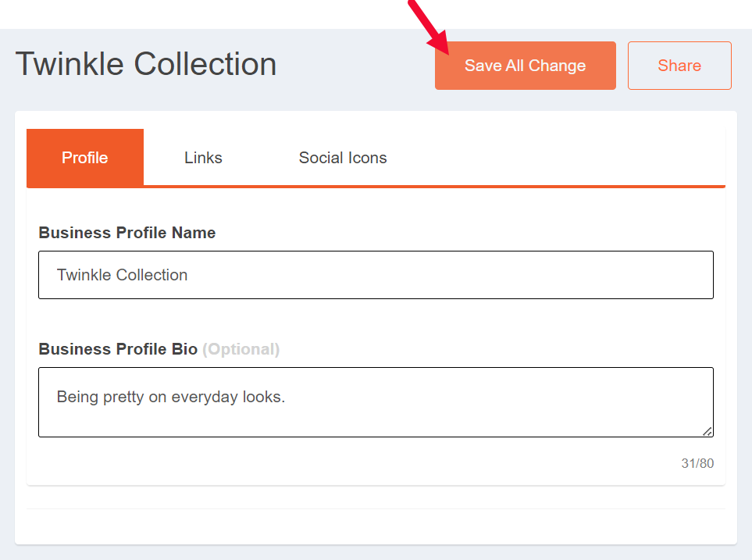Open the Social Icons tab
Image resolution: width=752 pixels, height=560 pixels.
[343, 158]
